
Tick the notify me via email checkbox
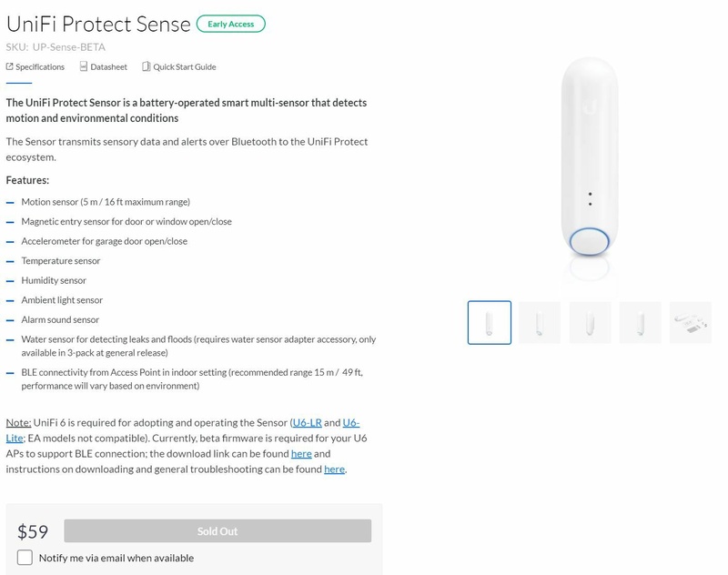[x=25, y=558]
